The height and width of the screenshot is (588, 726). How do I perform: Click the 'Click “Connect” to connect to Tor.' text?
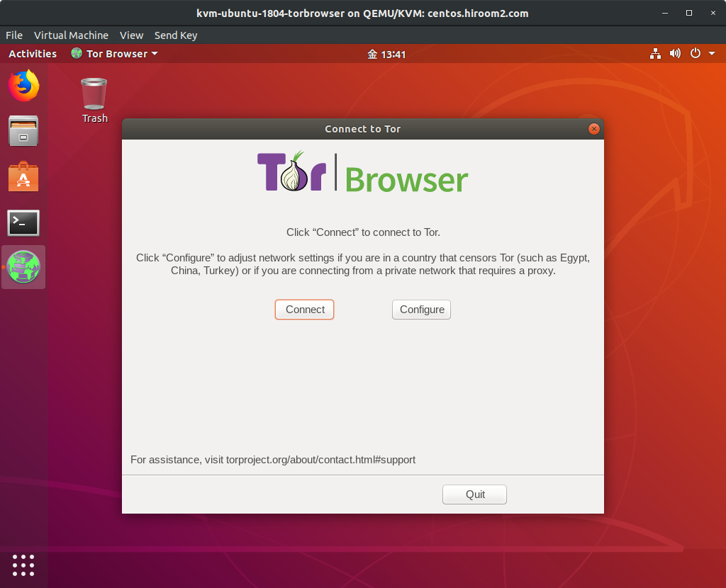(x=363, y=232)
